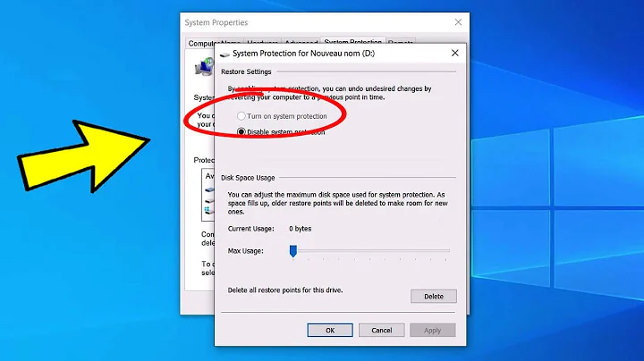Select Turn on system protection radio button
The image size is (644, 361).
(x=241, y=116)
